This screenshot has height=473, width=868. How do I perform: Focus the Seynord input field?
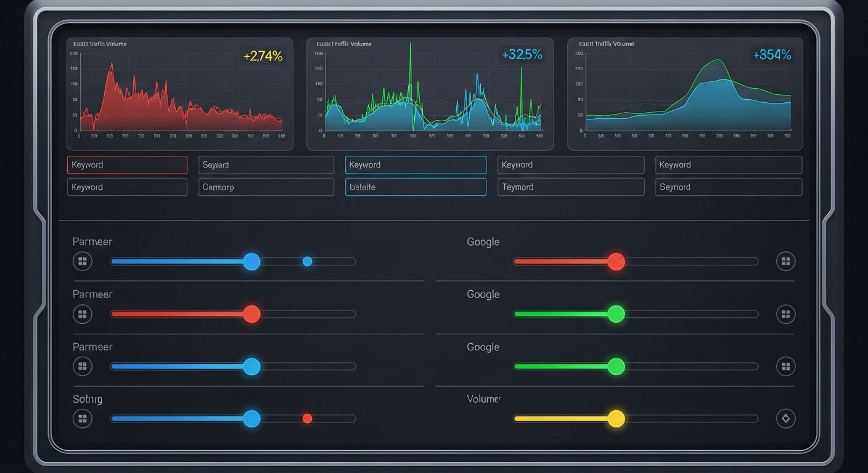(x=729, y=187)
